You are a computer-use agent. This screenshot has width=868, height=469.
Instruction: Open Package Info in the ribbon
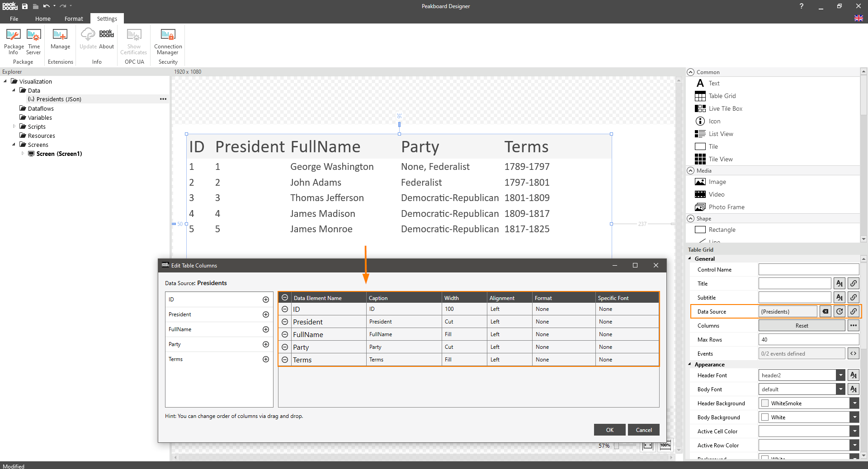point(14,42)
